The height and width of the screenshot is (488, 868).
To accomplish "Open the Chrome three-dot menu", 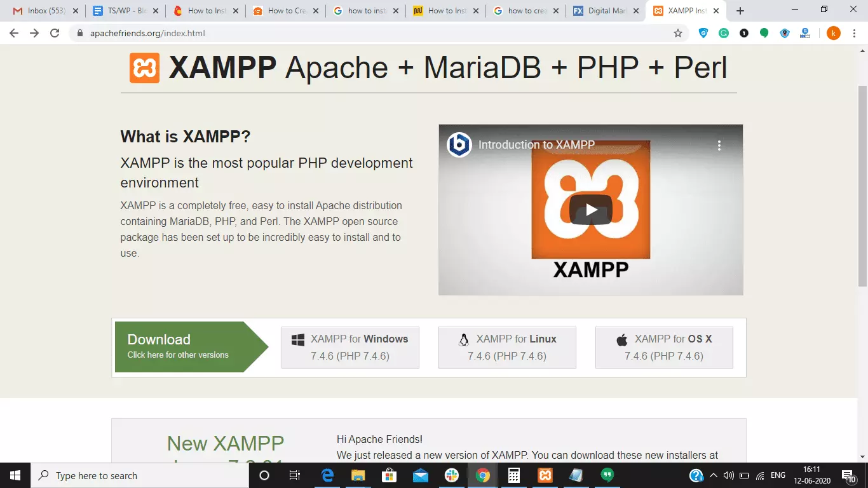I will (854, 33).
